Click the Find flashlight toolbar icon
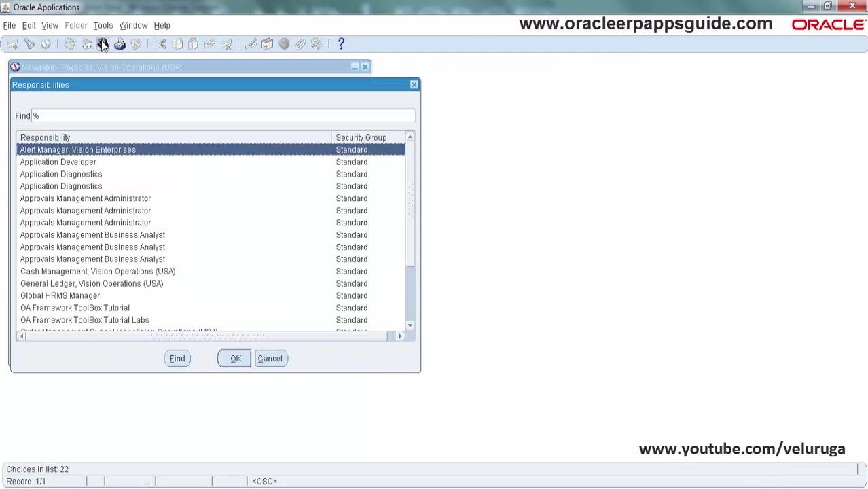 tap(29, 44)
